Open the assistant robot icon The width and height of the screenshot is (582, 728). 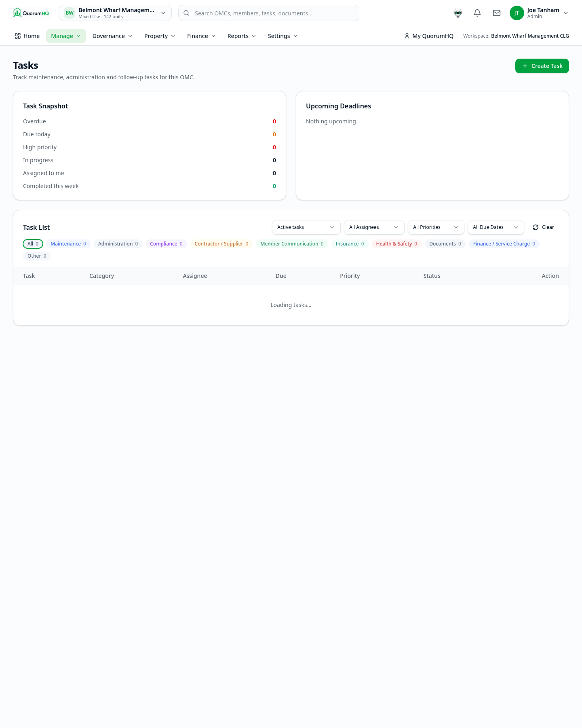458,13
